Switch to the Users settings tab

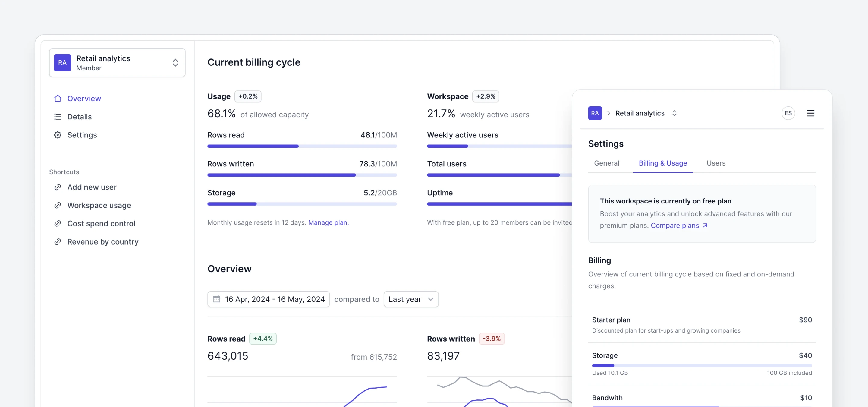716,163
